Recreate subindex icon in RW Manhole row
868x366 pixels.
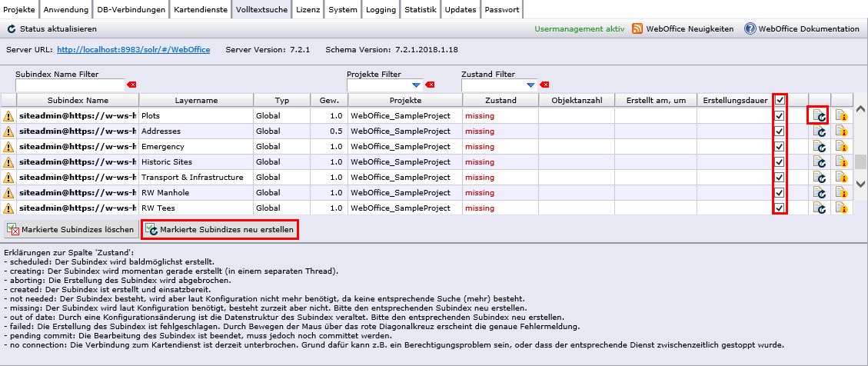pos(820,193)
